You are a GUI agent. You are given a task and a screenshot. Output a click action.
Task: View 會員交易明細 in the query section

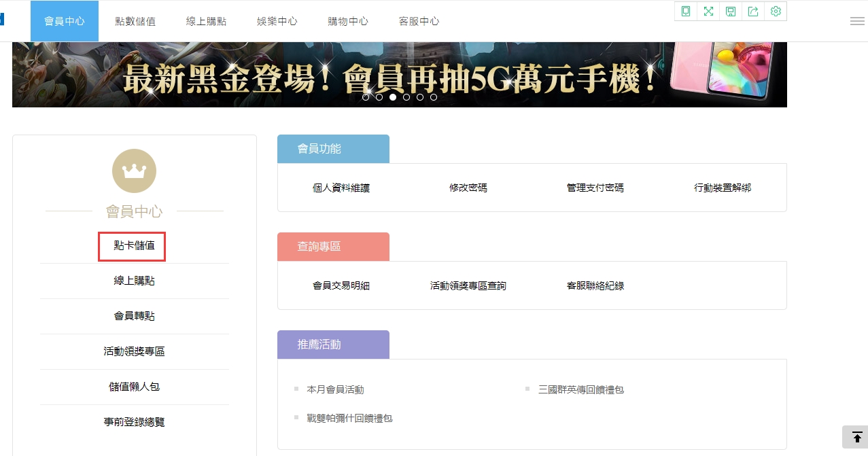pyautogui.click(x=341, y=286)
